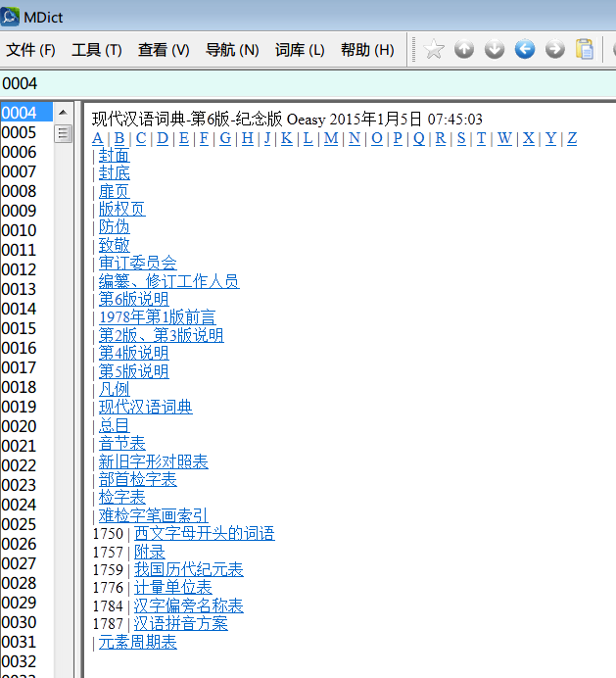The height and width of the screenshot is (678, 616).
Task: Open the 第4版说明 link
Action: pyautogui.click(x=133, y=354)
